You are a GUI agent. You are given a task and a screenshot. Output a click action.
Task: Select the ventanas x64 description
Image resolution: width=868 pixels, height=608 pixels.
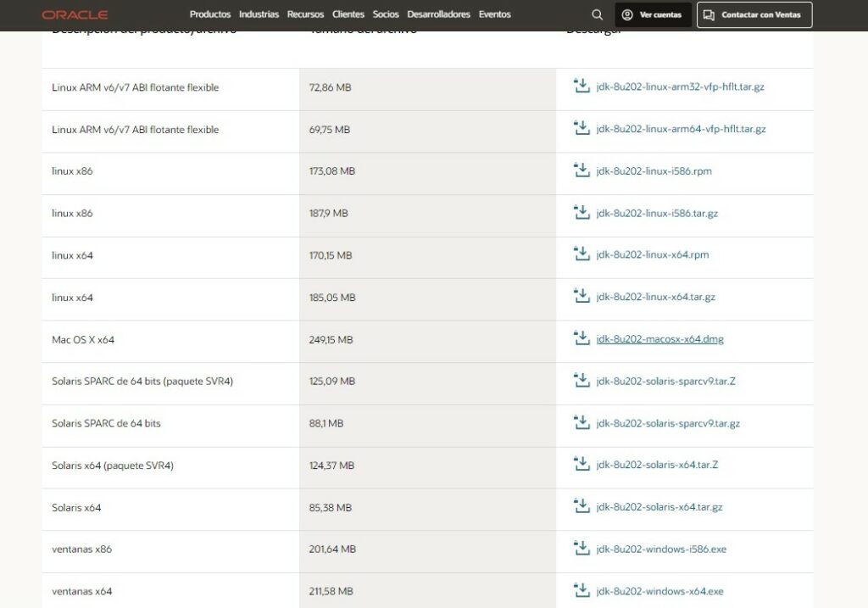click(x=82, y=591)
